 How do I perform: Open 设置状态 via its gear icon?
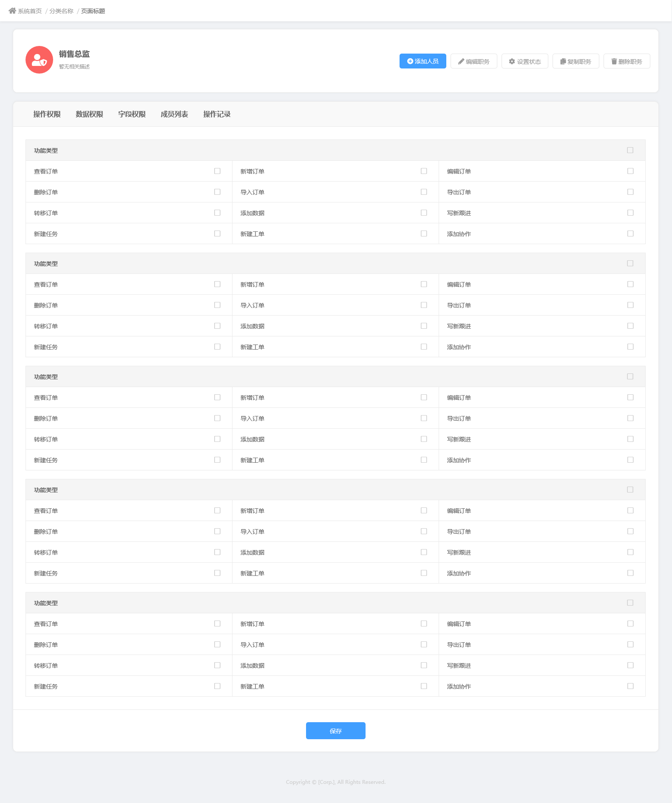512,62
